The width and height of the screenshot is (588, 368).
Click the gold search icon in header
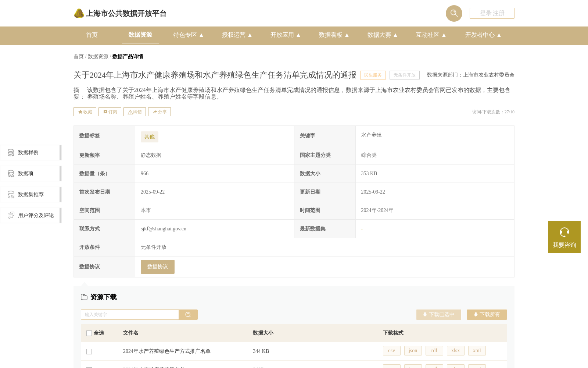[x=454, y=13]
